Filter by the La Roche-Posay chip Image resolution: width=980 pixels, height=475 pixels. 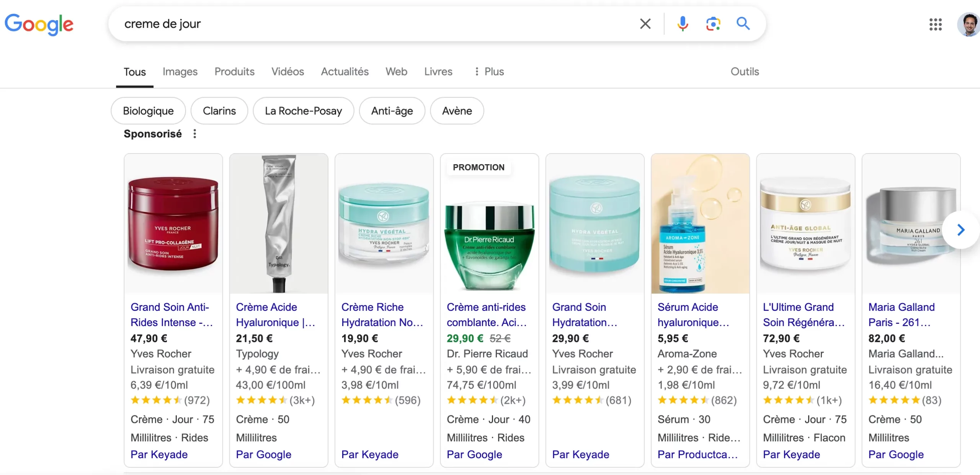303,111
